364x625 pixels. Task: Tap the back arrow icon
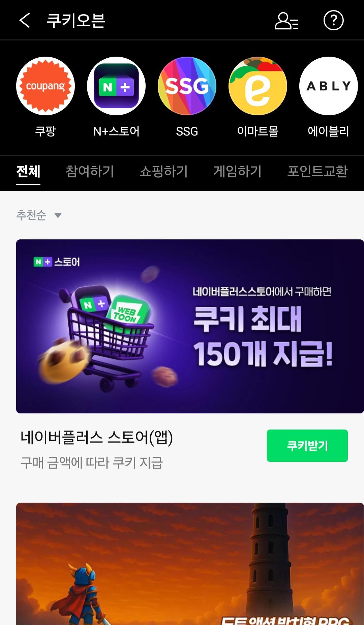pos(25,20)
